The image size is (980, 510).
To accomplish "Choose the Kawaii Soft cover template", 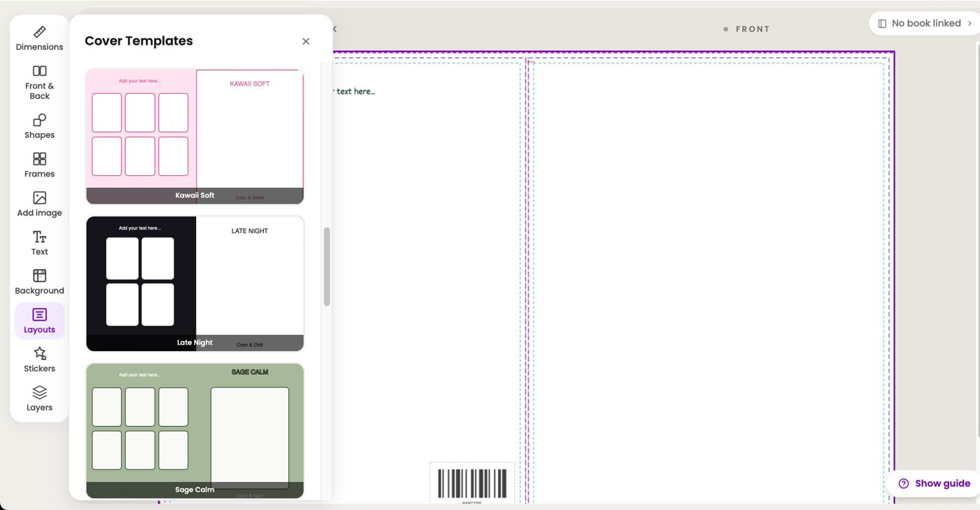I will point(195,137).
